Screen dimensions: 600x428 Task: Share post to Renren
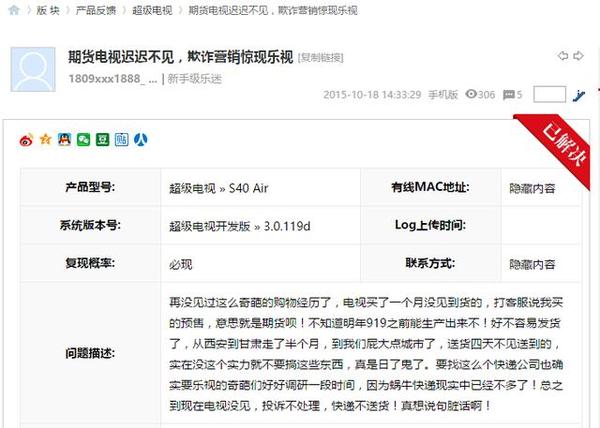[140, 140]
